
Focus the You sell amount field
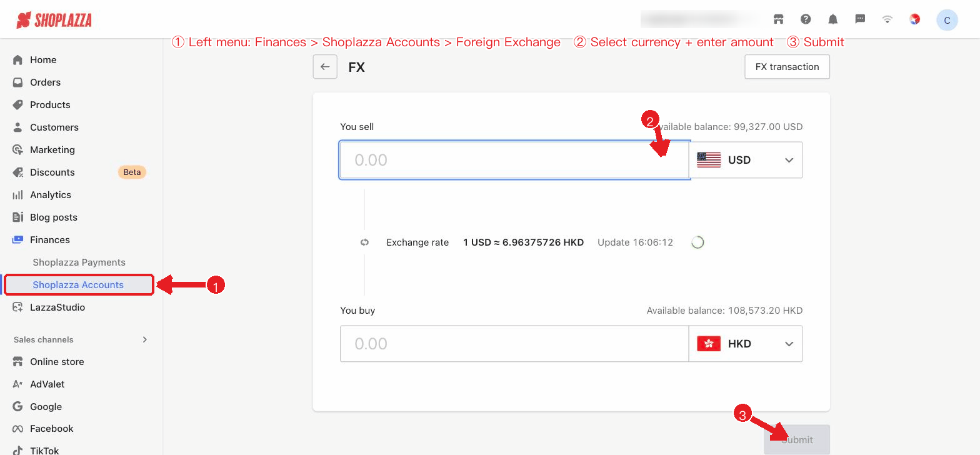514,160
